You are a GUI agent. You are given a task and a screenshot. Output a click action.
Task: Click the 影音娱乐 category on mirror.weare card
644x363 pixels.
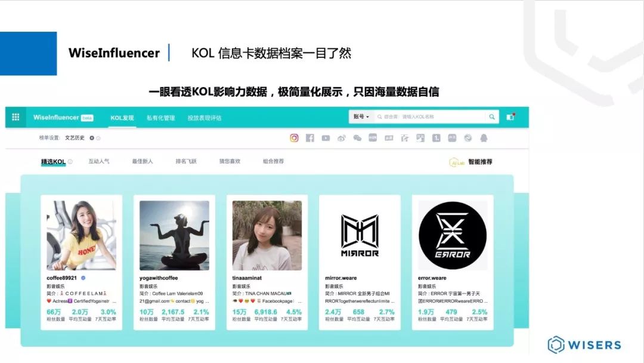tap(333, 286)
